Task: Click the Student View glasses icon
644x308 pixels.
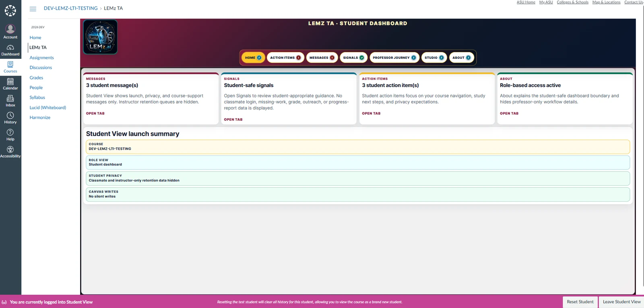Action: [4, 302]
